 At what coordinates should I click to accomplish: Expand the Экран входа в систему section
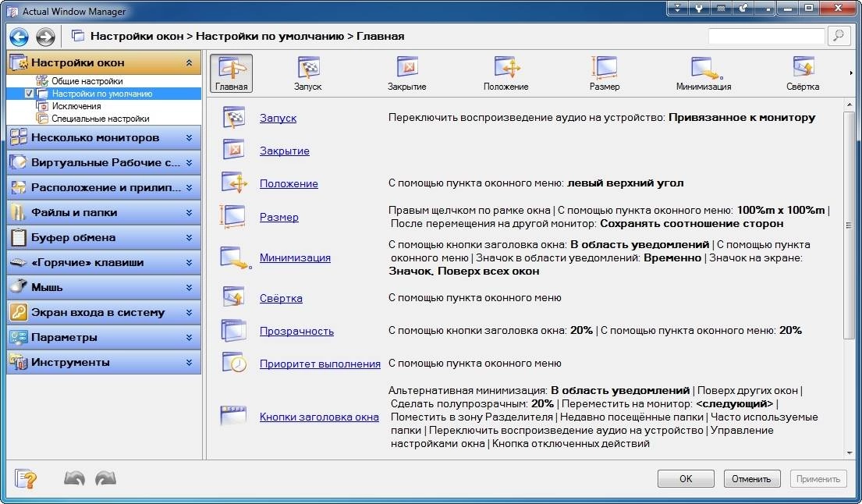(189, 312)
